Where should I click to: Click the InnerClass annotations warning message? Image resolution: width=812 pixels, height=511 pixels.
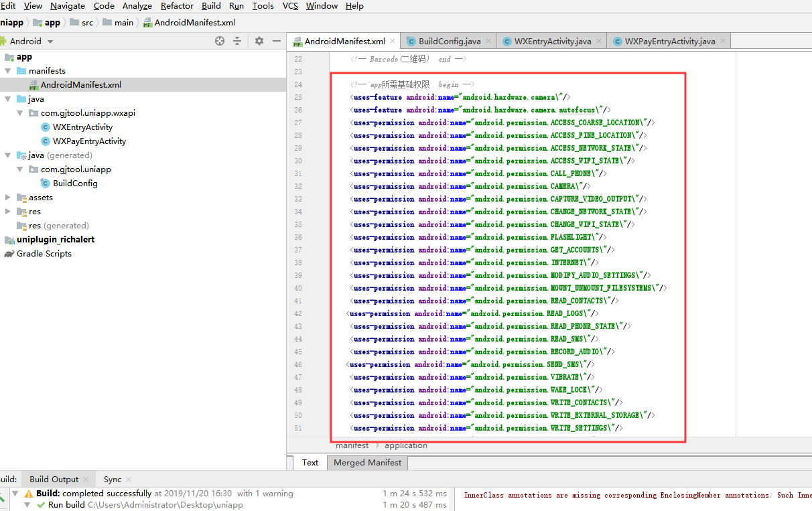pos(636,496)
